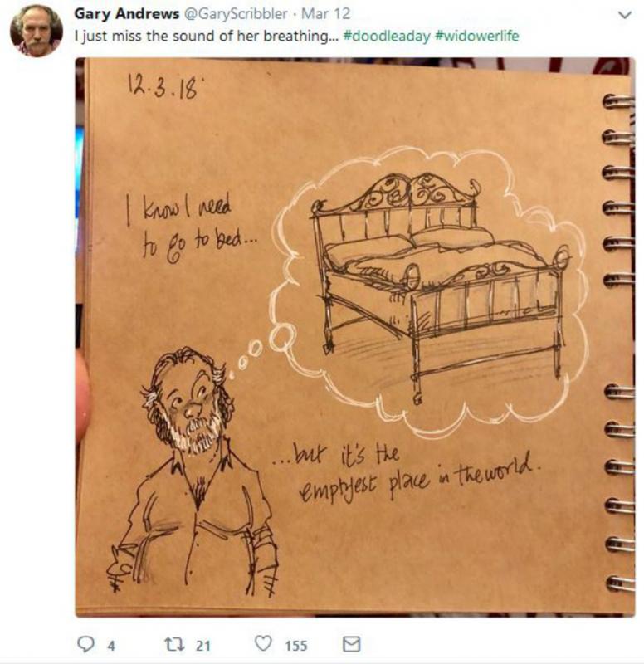Send via the envelope message icon

[351, 644]
